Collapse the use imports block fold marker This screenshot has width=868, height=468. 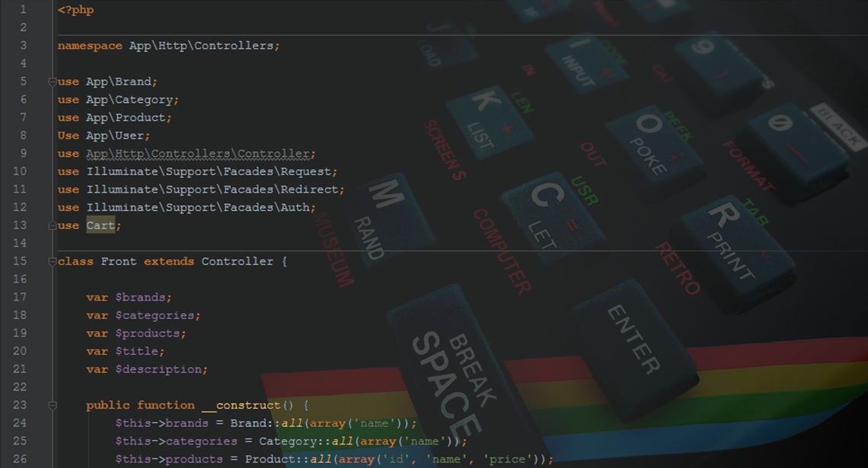tap(52, 81)
